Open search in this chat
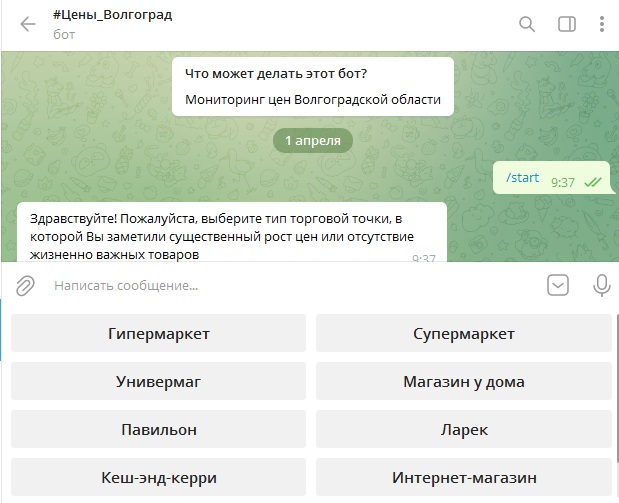Viewport: 619px width, 503px height. point(527,24)
